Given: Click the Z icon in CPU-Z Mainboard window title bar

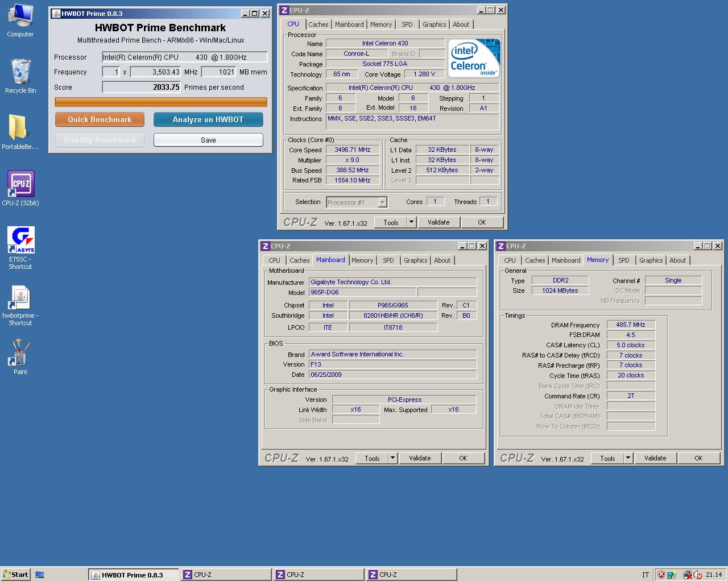Looking at the screenshot, I should tap(266, 246).
